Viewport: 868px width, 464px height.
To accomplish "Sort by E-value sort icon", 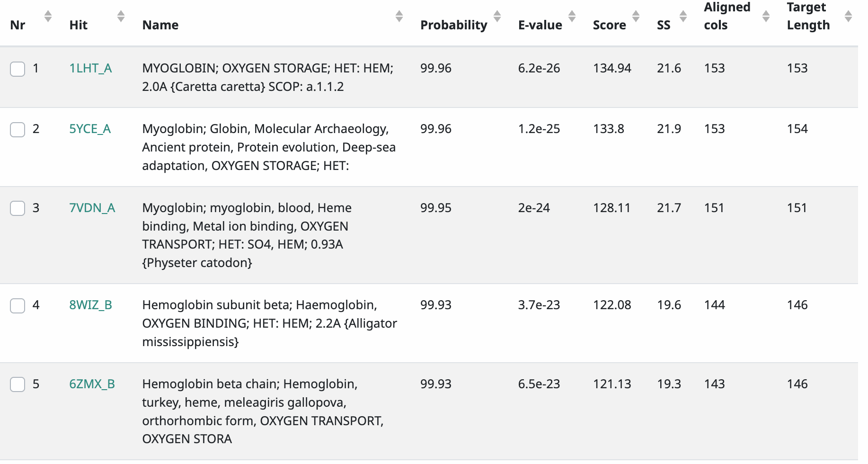I will 572,16.
